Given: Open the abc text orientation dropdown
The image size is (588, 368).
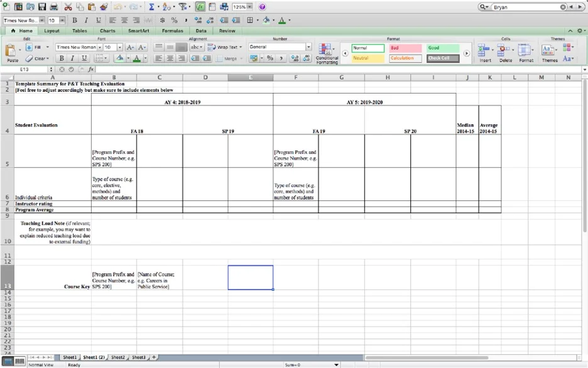Looking at the screenshot, I should pyautogui.click(x=196, y=47).
